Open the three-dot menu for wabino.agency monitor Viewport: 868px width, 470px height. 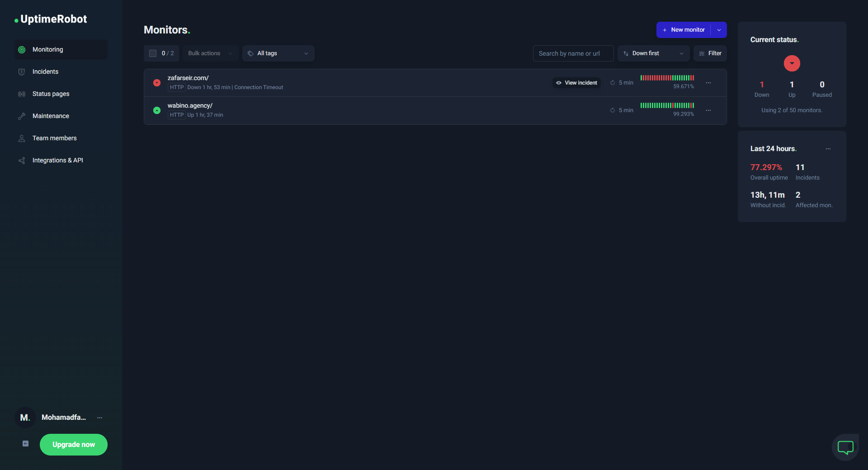coord(708,110)
